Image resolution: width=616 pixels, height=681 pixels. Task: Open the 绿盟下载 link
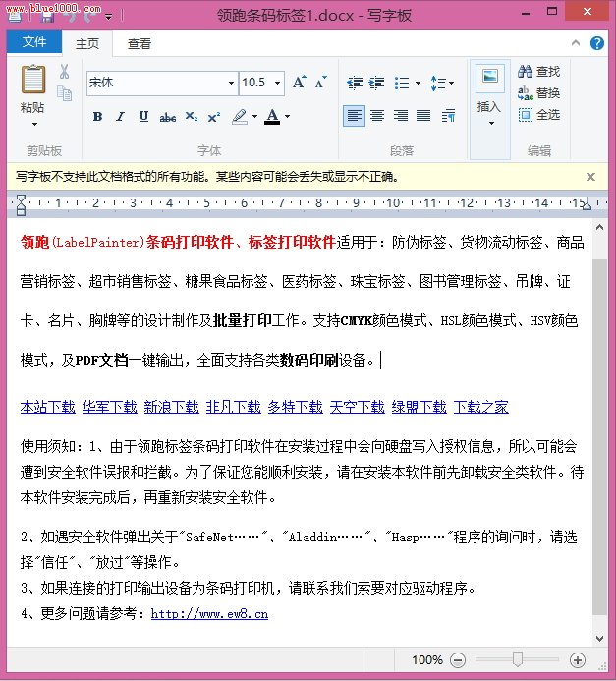419,407
